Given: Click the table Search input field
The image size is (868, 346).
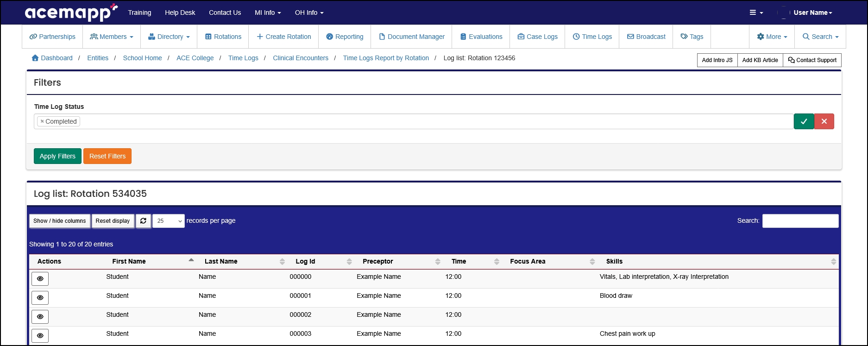Looking at the screenshot, I should point(800,221).
